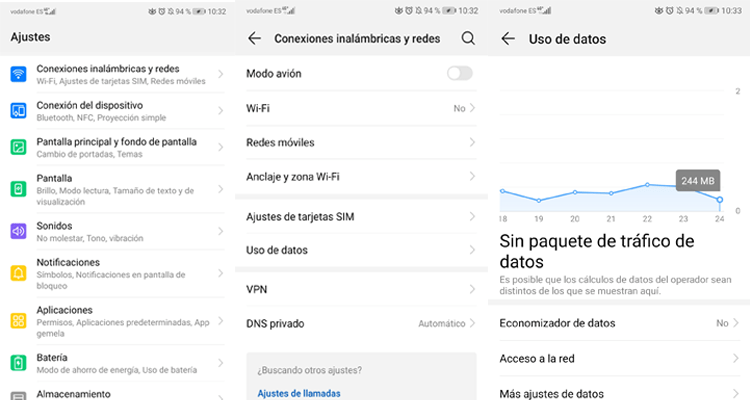The width and height of the screenshot is (750, 400).
Task: Tap the battery indicator in first screen status bar
Action: point(199,11)
